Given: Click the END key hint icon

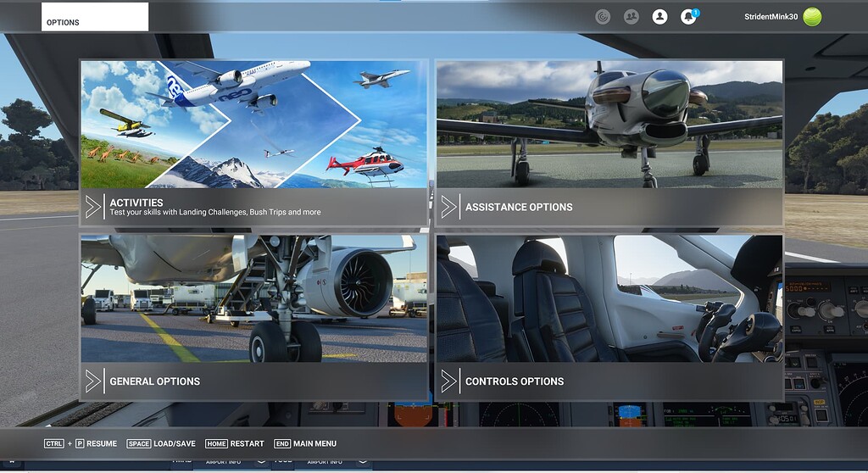Looking at the screenshot, I should 282,443.
